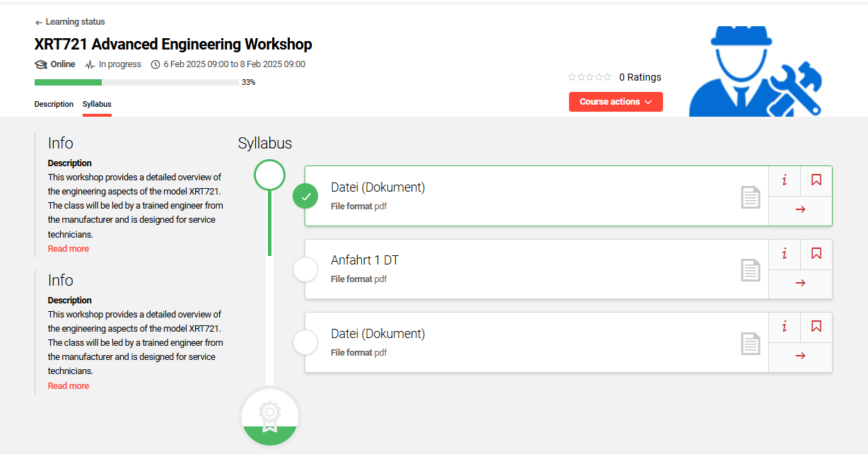Viewport: 868px width, 454px height.
Task: Expand first Info Read more text
Action: [68, 248]
